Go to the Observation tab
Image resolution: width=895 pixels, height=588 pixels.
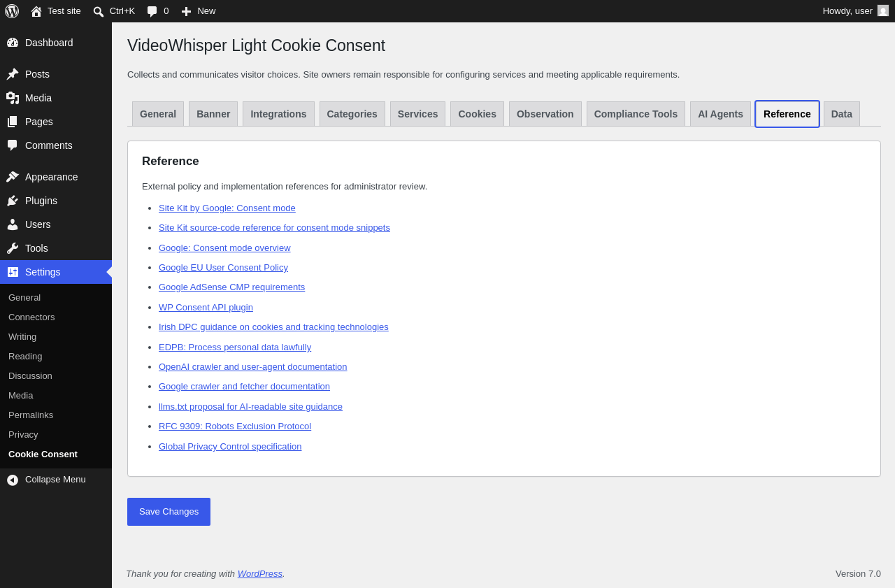tap(545, 114)
